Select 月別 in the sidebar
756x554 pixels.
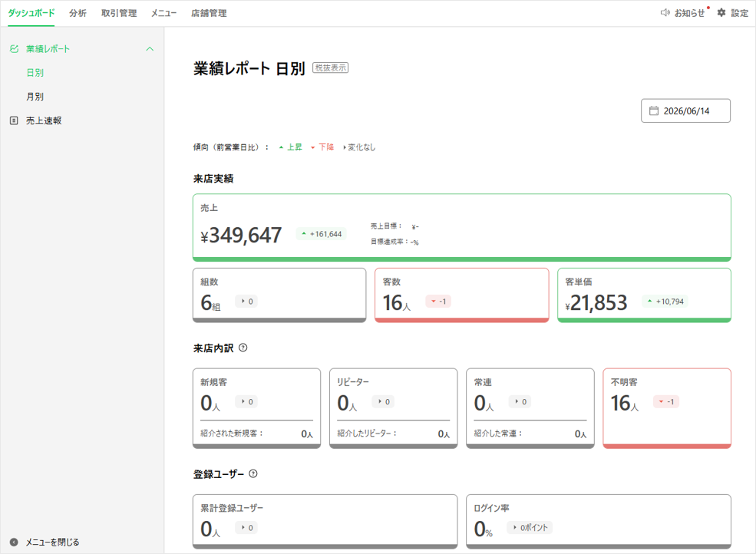[35, 97]
